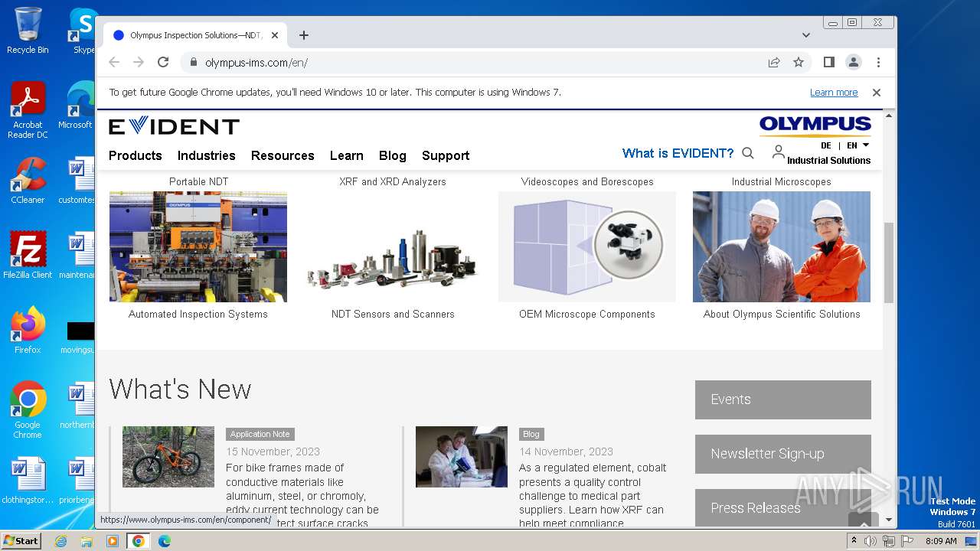Open the cobalt XRF blog thumbnail
Screen dimensions: 980x551
[462, 457]
